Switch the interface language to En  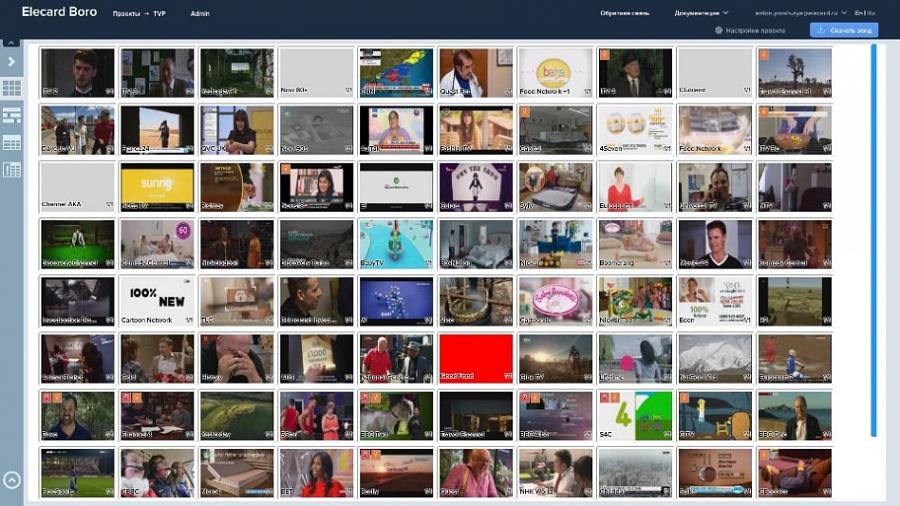[858, 13]
